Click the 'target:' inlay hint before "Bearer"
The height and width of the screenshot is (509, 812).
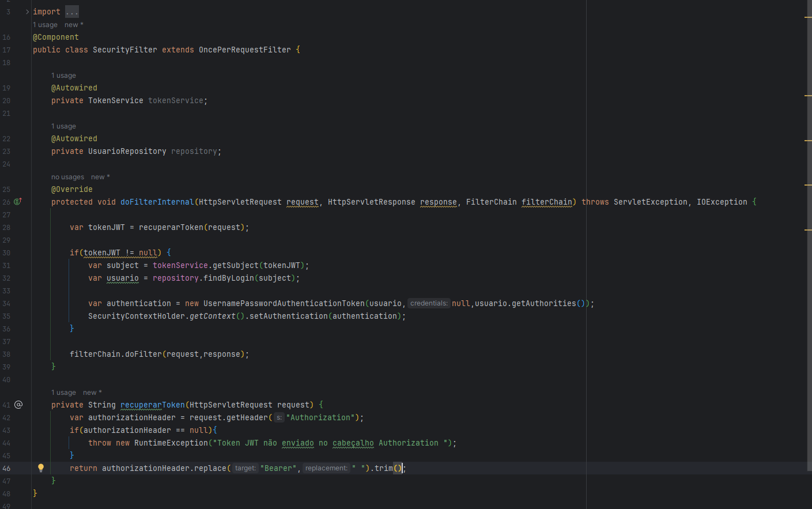245,468
